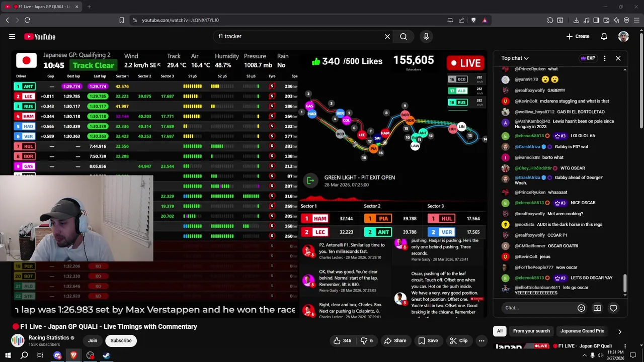Show more related chips with the arrow
Image resolution: width=644 pixels, height=362 pixels.
pos(620,331)
